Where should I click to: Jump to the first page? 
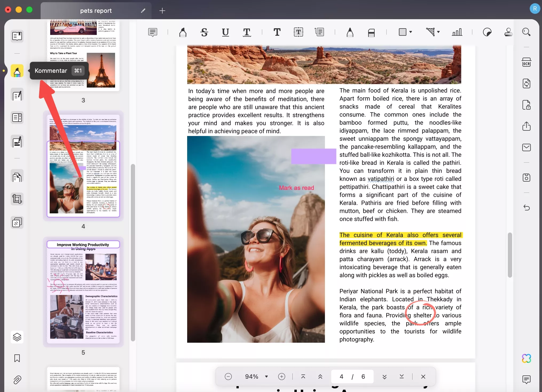303,377
